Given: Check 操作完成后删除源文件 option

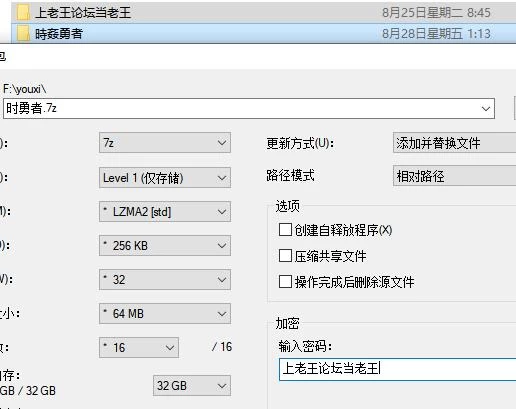Looking at the screenshot, I should click(285, 282).
